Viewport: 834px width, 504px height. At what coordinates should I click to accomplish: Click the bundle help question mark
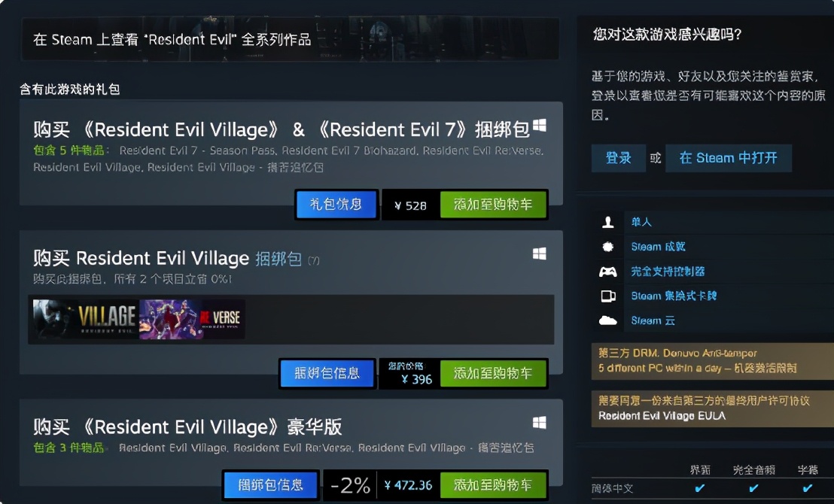tap(314, 260)
